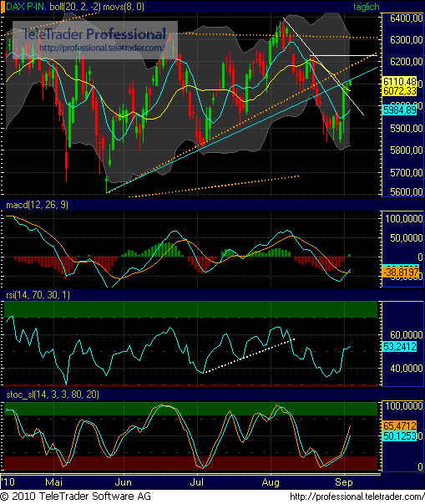Click the 6110,48 price value tag
Image resolution: width=425 pixels, height=504 pixels.
400,81
